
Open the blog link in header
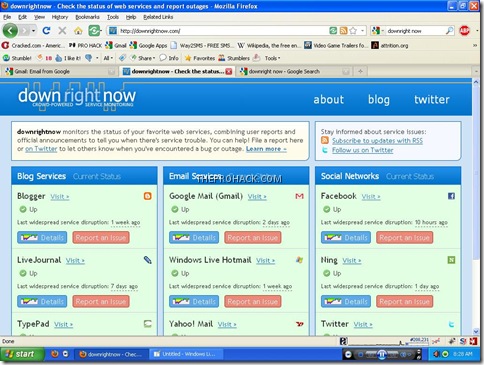tap(379, 99)
